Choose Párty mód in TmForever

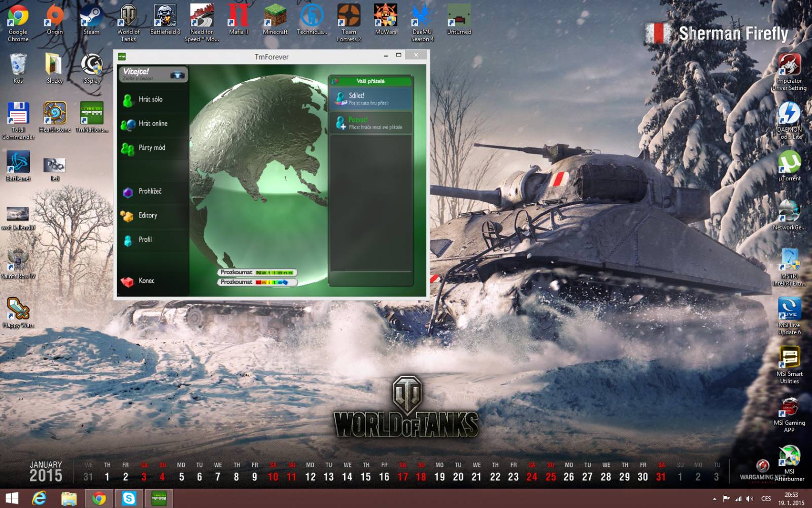(x=153, y=148)
